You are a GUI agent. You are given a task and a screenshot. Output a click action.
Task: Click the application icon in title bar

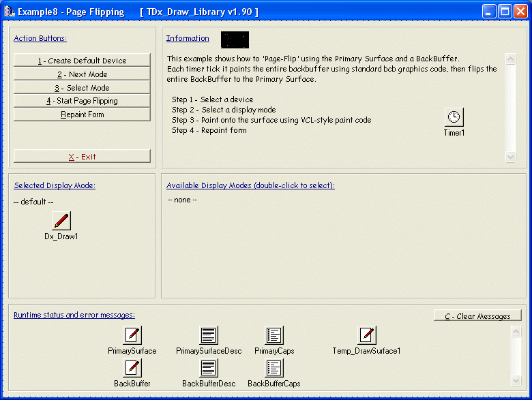tap(10, 12)
